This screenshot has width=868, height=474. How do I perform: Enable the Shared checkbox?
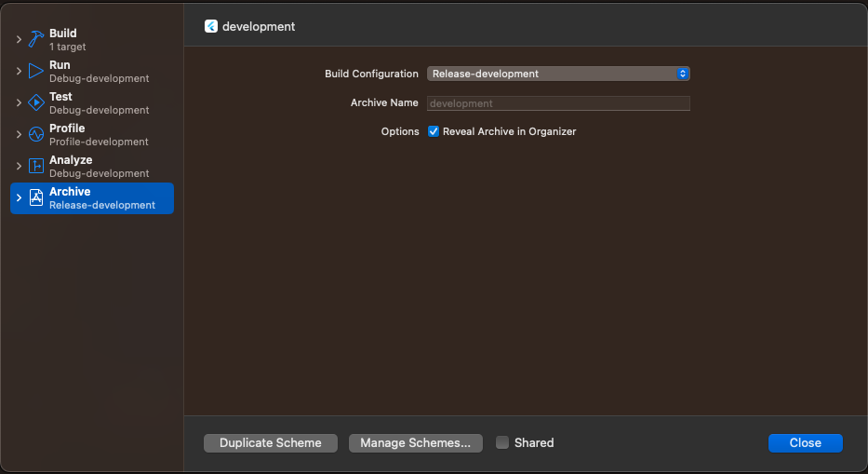point(502,442)
